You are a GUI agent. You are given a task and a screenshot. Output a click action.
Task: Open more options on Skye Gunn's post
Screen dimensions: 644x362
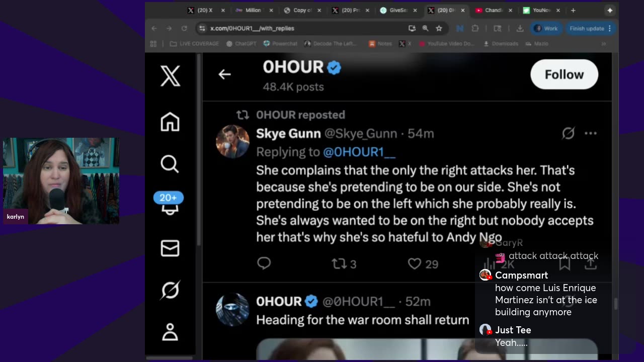click(x=591, y=133)
